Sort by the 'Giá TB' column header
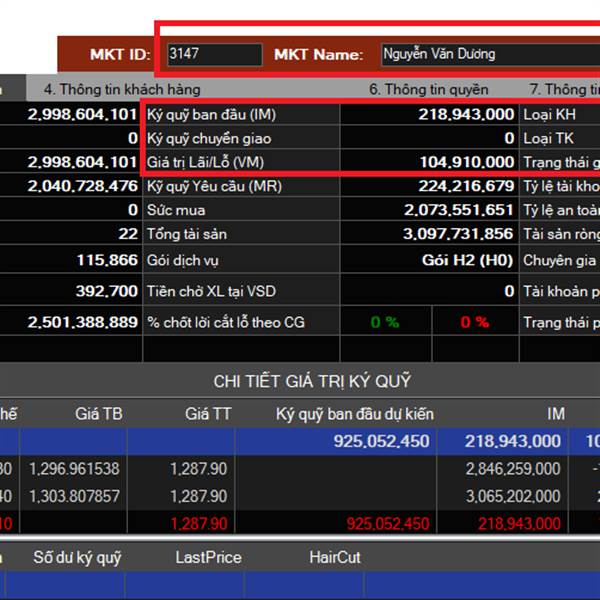Viewport: 600px width, 600px height. point(99,412)
